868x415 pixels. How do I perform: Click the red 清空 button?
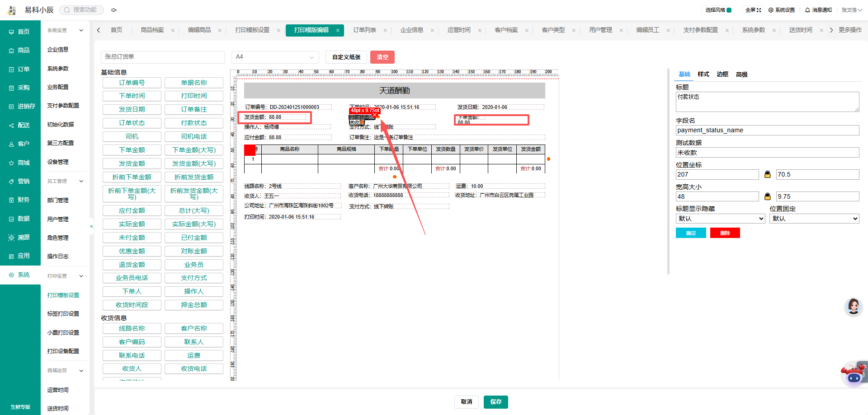click(382, 57)
